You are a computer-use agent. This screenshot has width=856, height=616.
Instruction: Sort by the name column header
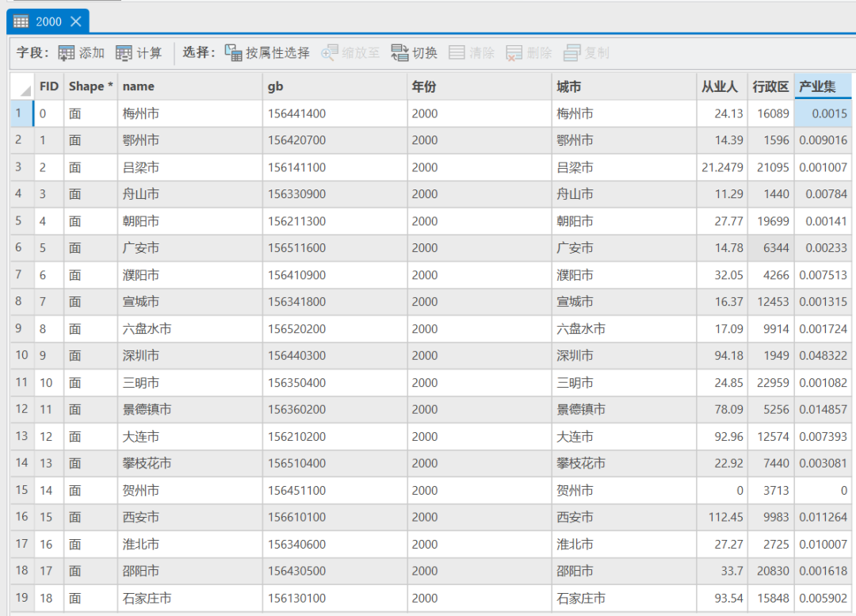(190, 86)
